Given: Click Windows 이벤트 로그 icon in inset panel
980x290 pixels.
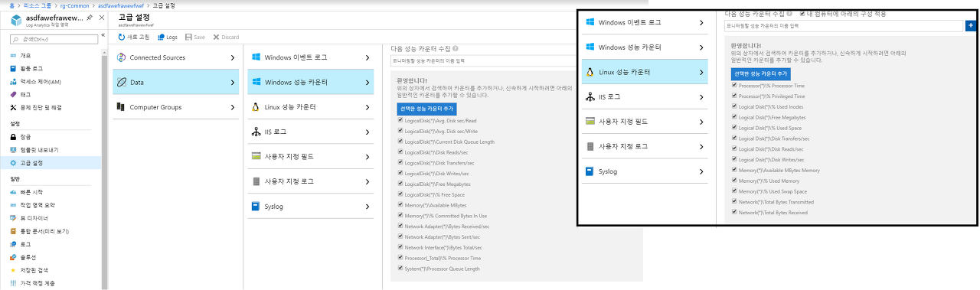Looking at the screenshot, I should pos(590,22).
